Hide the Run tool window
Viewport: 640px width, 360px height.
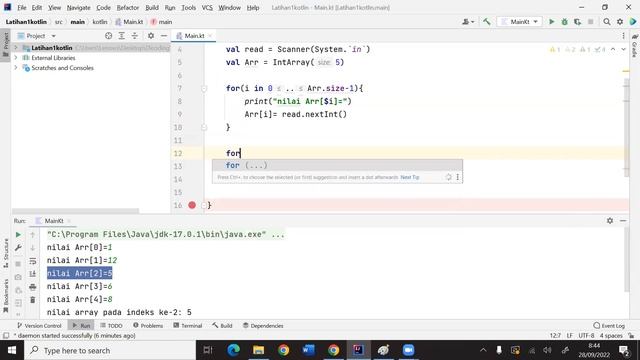623,220
